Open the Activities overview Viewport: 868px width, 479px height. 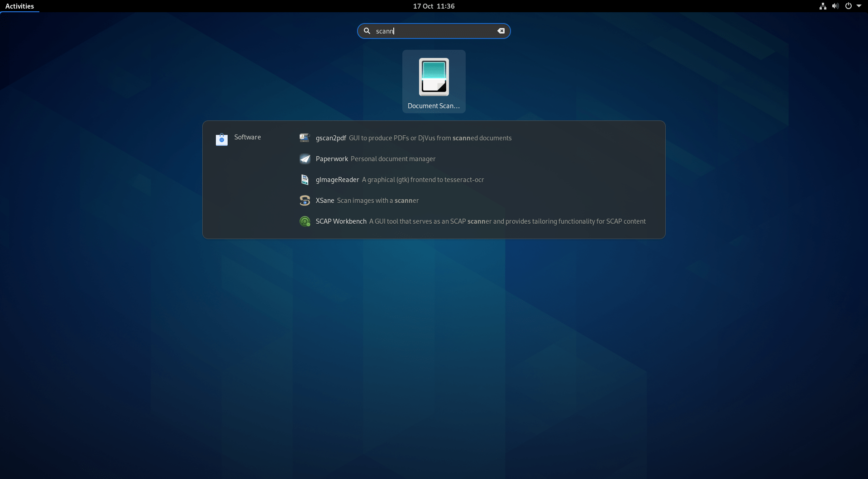coord(20,6)
